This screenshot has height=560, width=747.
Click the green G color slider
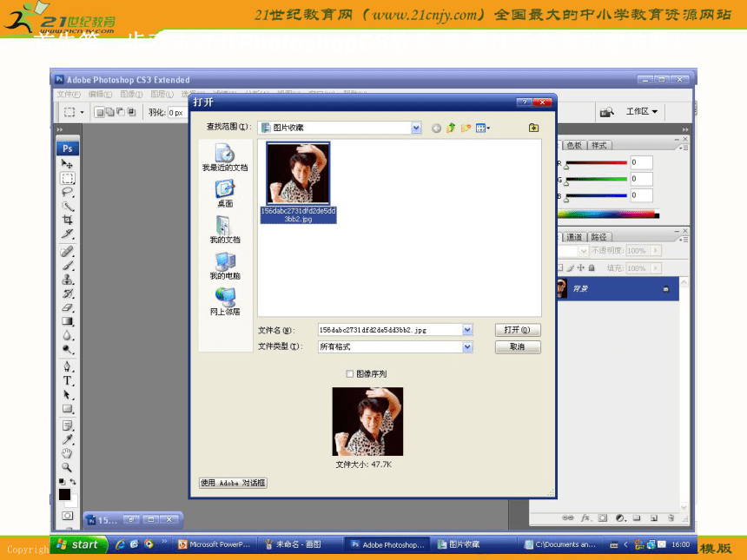point(596,179)
